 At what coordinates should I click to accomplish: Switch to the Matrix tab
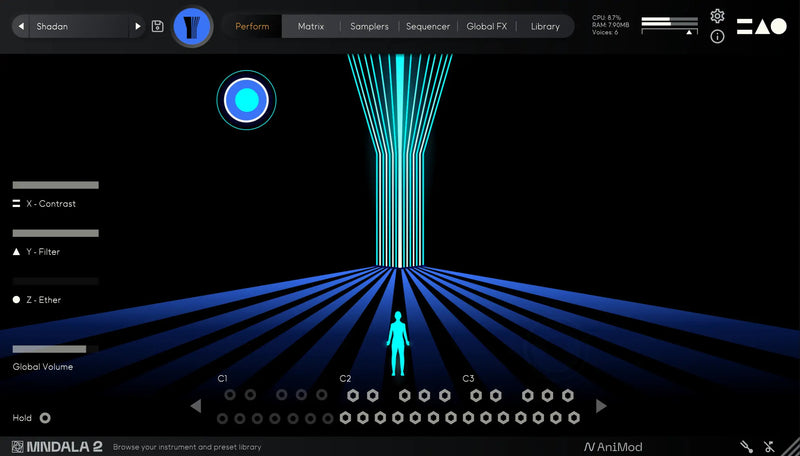(x=311, y=26)
